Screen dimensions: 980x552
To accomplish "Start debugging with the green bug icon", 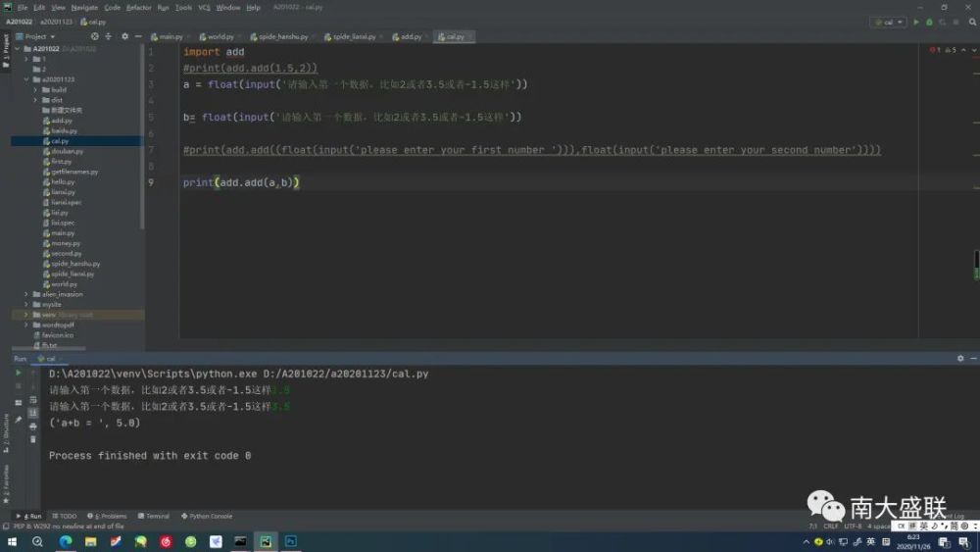I will (929, 22).
